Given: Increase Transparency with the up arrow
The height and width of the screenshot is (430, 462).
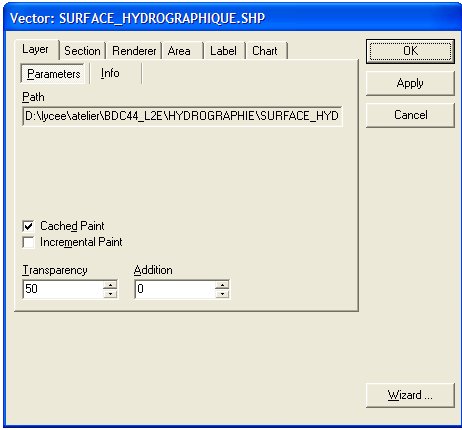Looking at the screenshot, I should pyautogui.click(x=110, y=285).
